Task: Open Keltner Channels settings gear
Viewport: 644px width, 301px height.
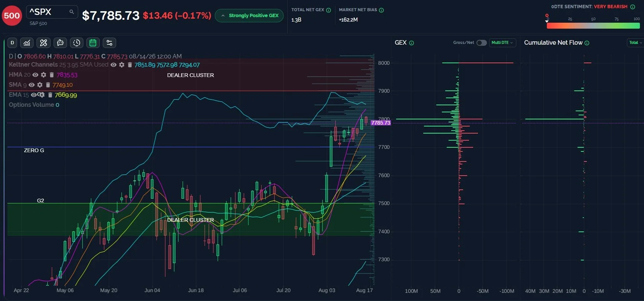Action: coord(122,65)
